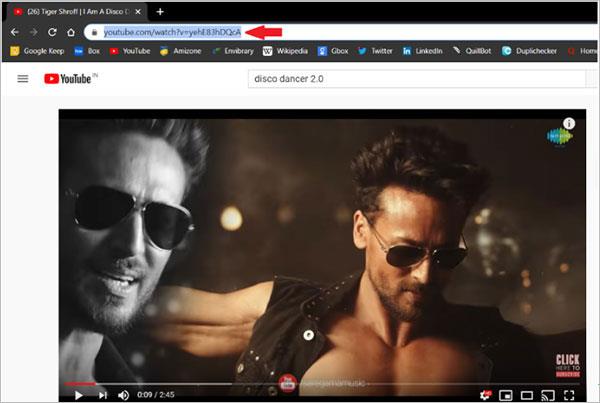Image resolution: width=600 pixels, height=403 pixels.
Task: Mute the video volume speaker icon
Action: pyautogui.click(x=123, y=395)
